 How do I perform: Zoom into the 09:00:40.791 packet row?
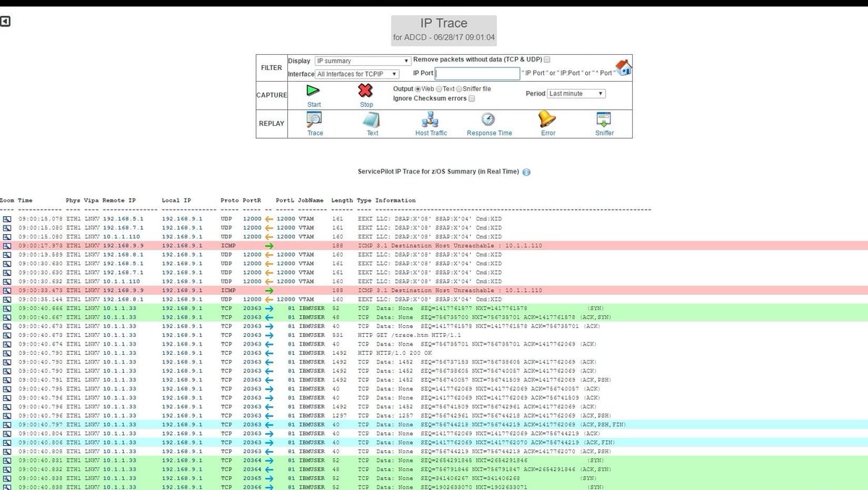[7, 379]
